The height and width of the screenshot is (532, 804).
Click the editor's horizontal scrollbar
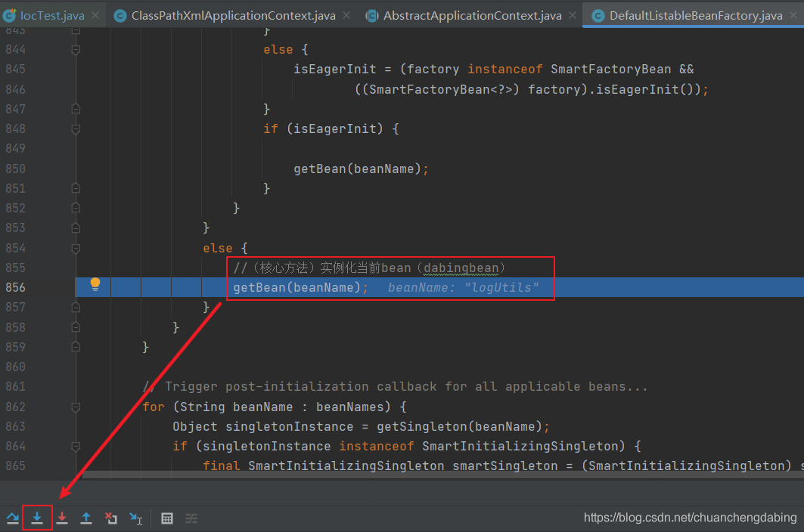[x=443, y=475]
